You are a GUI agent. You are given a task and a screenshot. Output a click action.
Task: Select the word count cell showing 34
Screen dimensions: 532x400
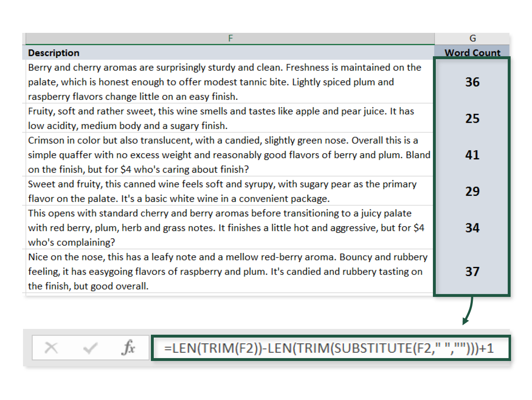click(472, 228)
